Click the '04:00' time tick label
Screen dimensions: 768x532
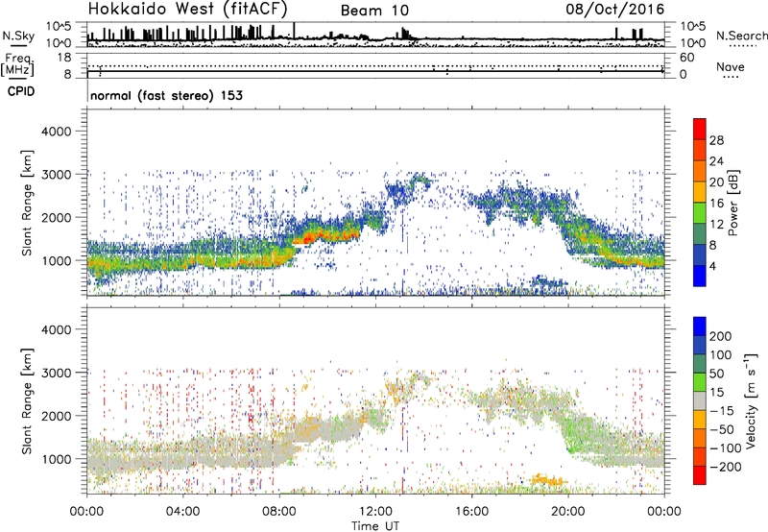pyautogui.click(x=183, y=512)
